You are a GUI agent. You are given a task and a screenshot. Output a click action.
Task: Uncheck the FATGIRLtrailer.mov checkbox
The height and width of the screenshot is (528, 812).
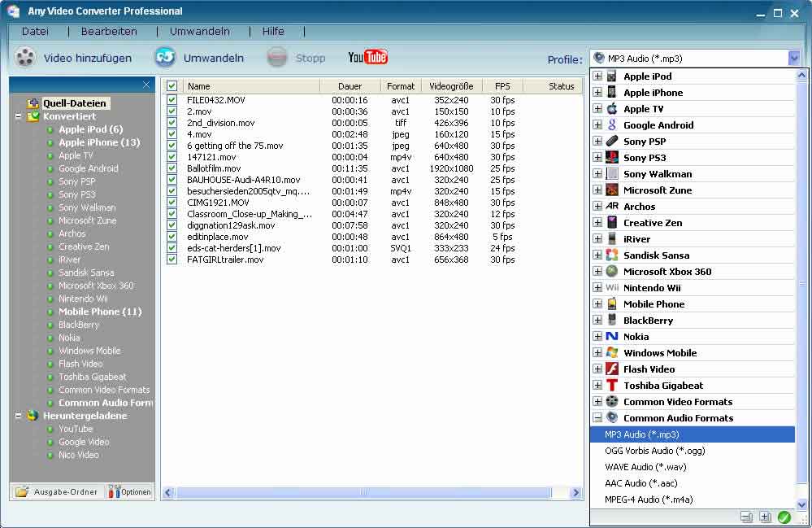172,259
